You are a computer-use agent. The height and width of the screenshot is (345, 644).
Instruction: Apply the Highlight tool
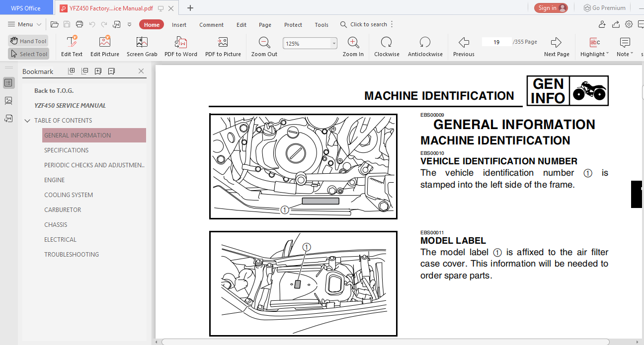[592, 47]
